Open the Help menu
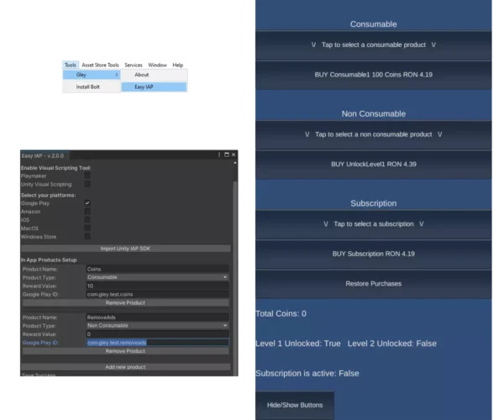 (178, 65)
